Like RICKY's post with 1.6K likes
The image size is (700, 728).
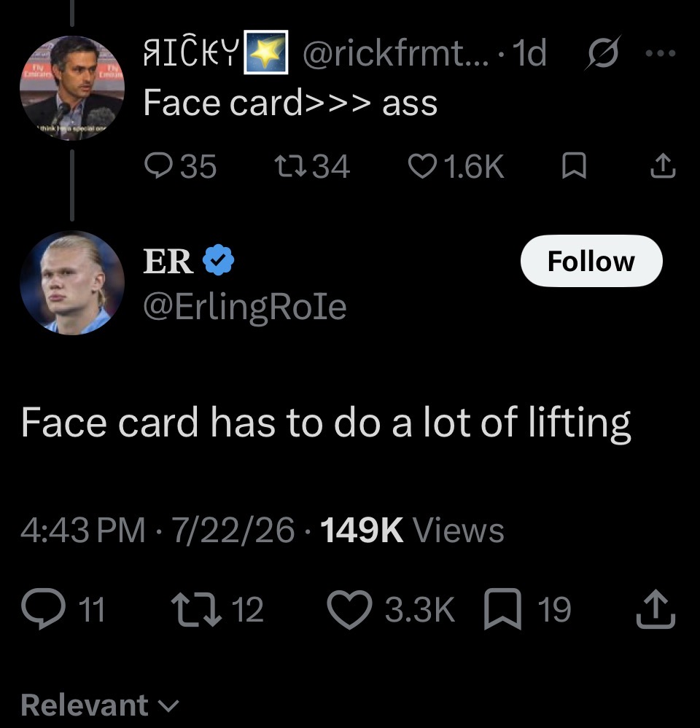[x=456, y=166]
